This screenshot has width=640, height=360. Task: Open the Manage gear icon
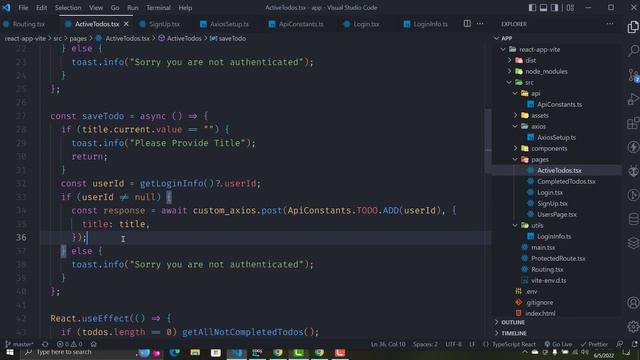click(633, 326)
